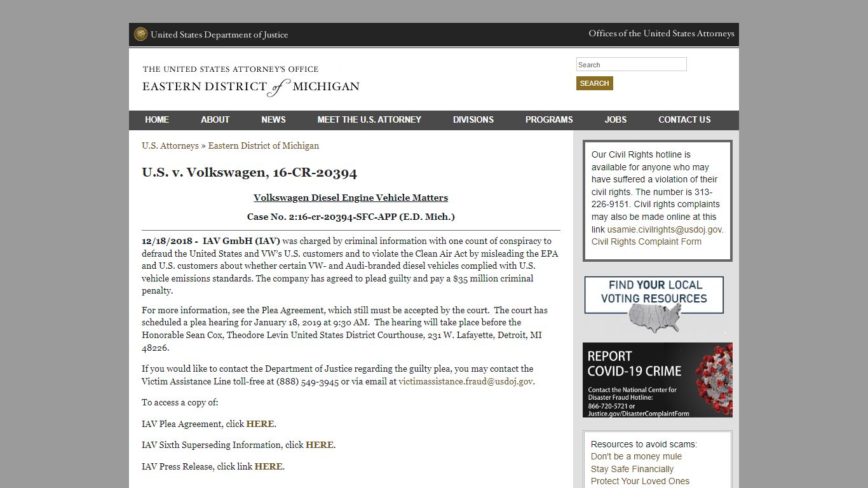Image resolution: width=868 pixels, height=488 pixels.
Task: Open the ABOUT menu item
Action: [x=215, y=119]
